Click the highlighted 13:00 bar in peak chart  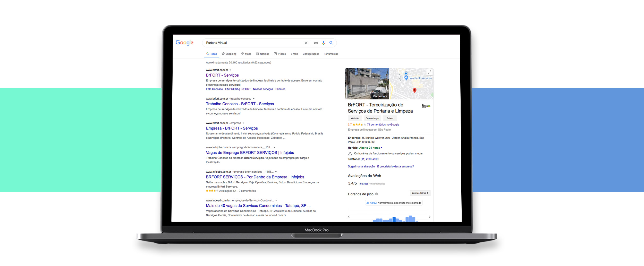pos(394,220)
